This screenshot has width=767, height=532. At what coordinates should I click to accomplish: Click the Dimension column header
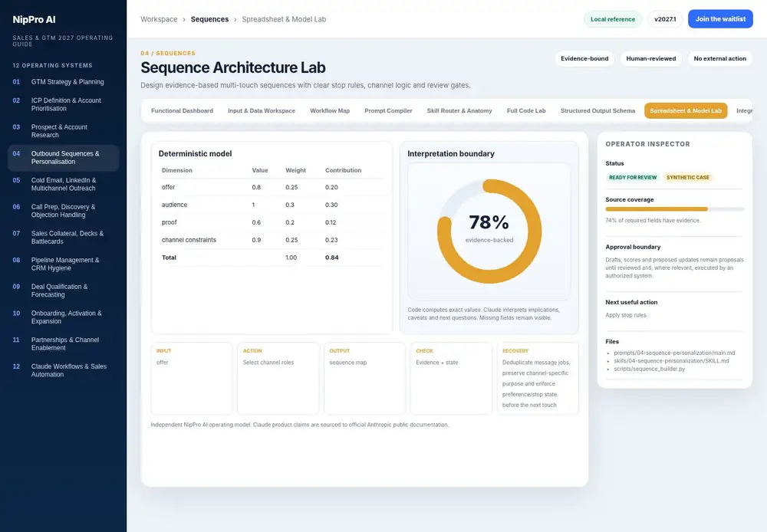(x=177, y=171)
